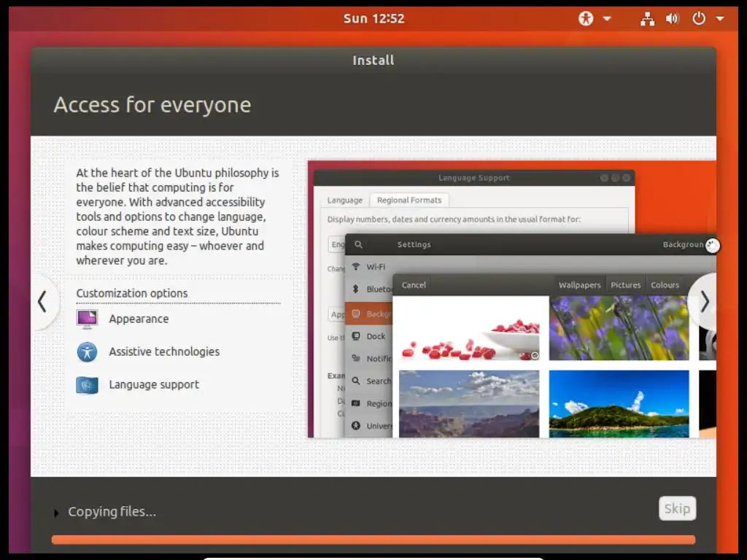This screenshot has height=560, width=747.
Task: Expand the Copying files details triangle
Action: coord(56,513)
